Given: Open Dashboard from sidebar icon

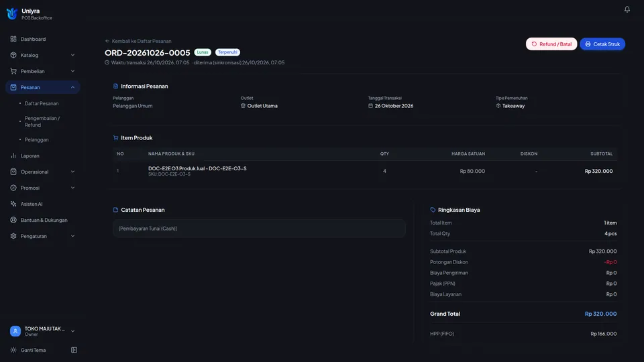Looking at the screenshot, I should (13, 39).
